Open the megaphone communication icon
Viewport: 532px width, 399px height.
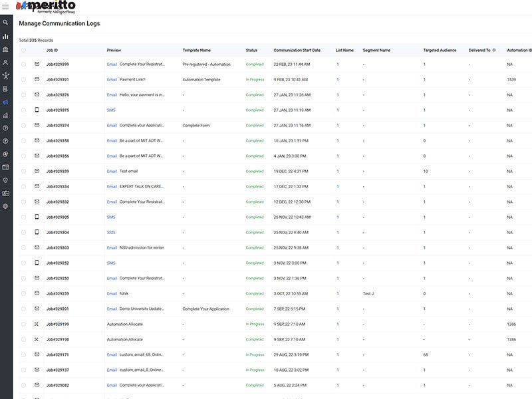(x=5, y=102)
